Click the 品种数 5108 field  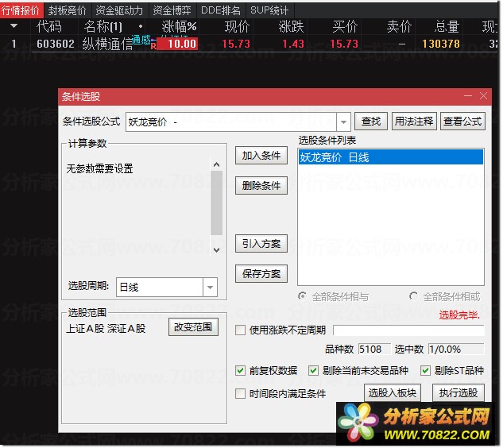click(374, 350)
